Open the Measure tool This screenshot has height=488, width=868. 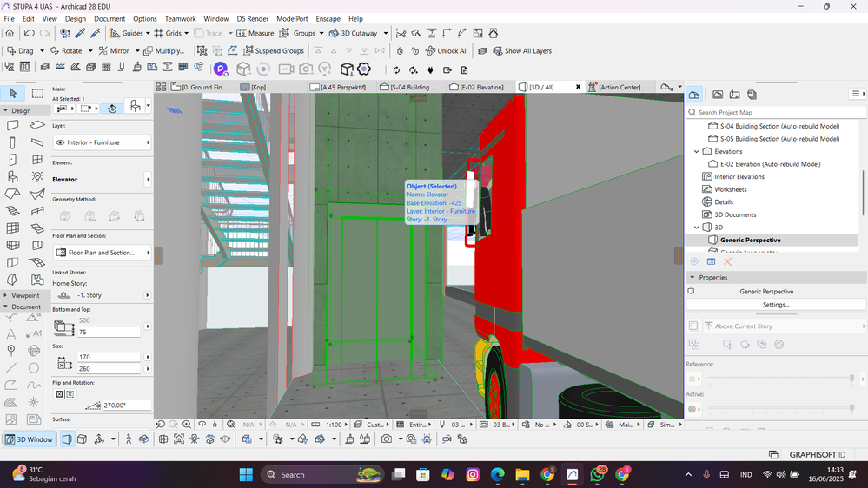(x=255, y=33)
